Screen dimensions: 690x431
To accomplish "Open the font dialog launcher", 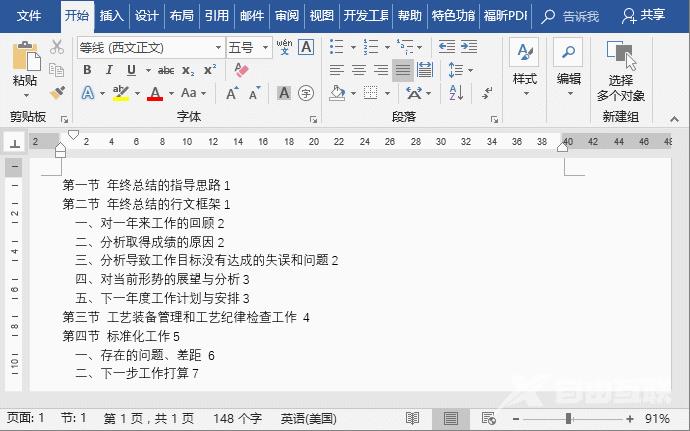I will pyautogui.click(x=313, y=119).
